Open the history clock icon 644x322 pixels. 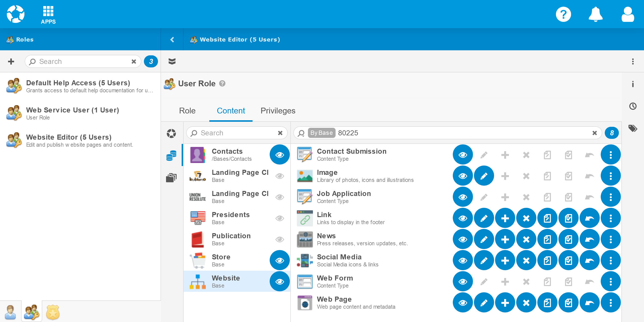633,106
